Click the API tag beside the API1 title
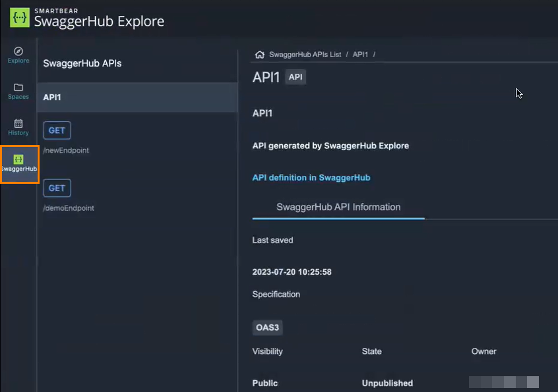558x392 pixels. (295, 76)
